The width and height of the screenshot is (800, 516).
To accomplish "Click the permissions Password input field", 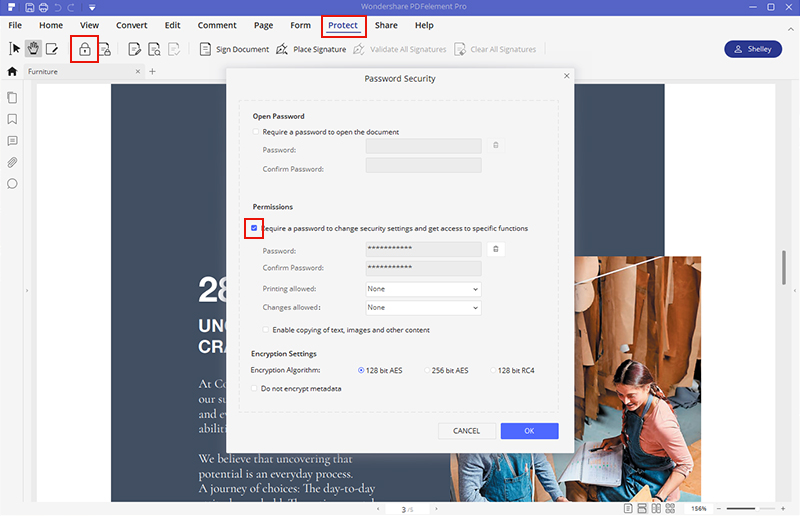I will pos(423,249).
